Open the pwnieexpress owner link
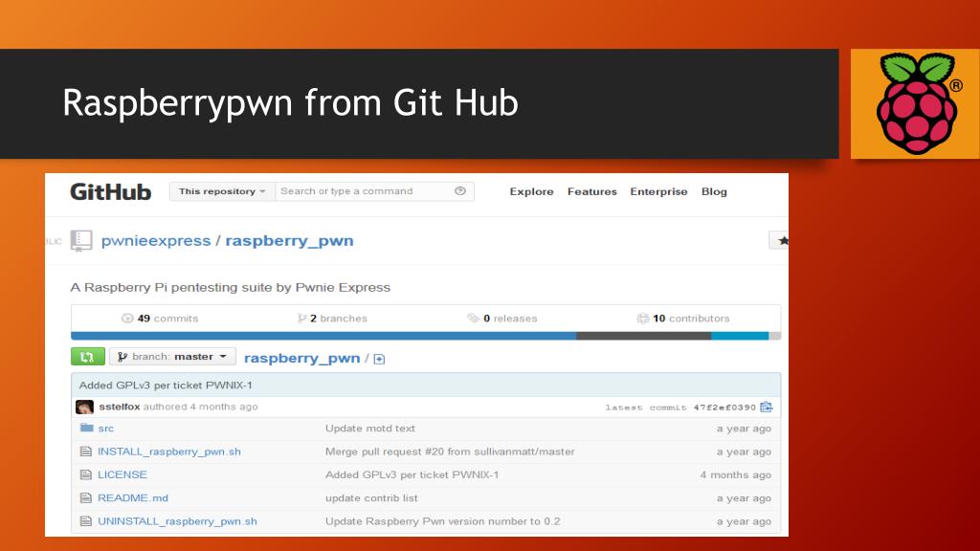 point(156,240)
